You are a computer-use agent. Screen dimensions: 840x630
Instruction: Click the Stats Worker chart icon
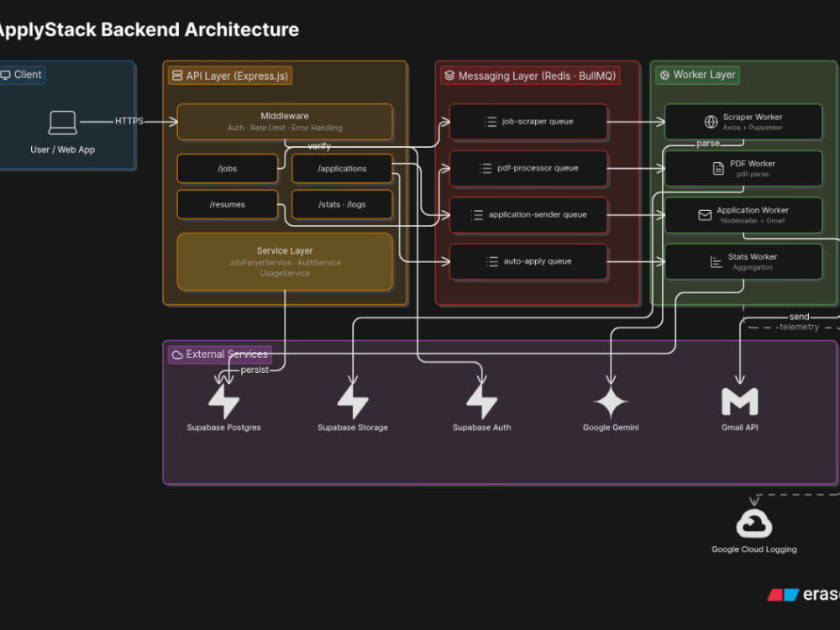point(717,262)
